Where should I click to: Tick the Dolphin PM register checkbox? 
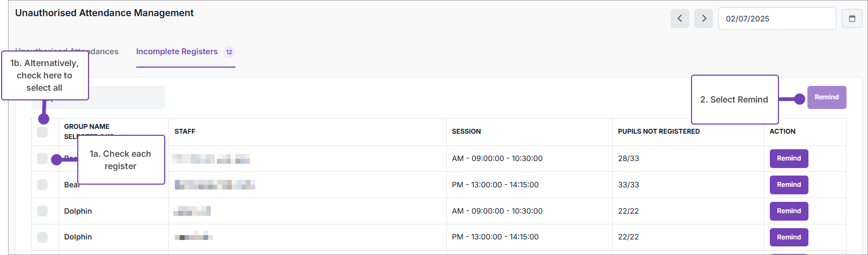coord(42,237)
